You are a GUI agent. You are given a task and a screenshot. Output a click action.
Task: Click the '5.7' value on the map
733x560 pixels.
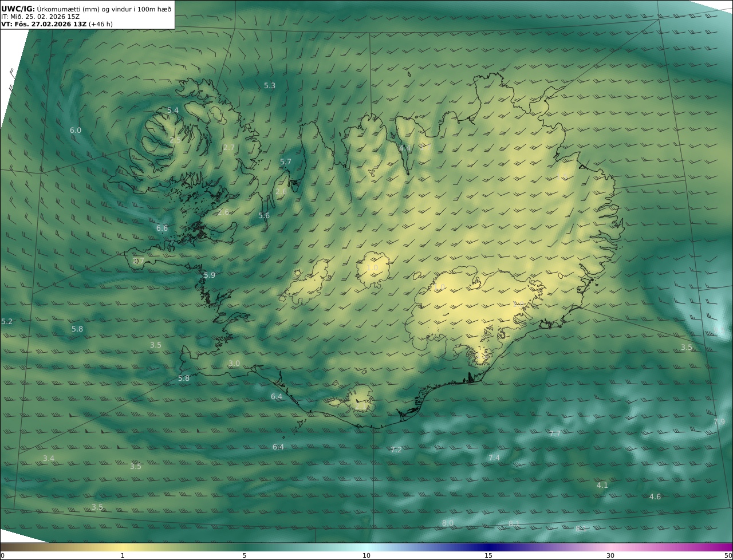pos(286,162)
